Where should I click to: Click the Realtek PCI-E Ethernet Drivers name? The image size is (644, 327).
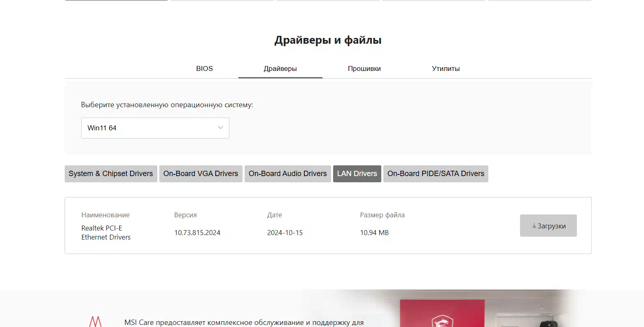[x=106, y=233]
